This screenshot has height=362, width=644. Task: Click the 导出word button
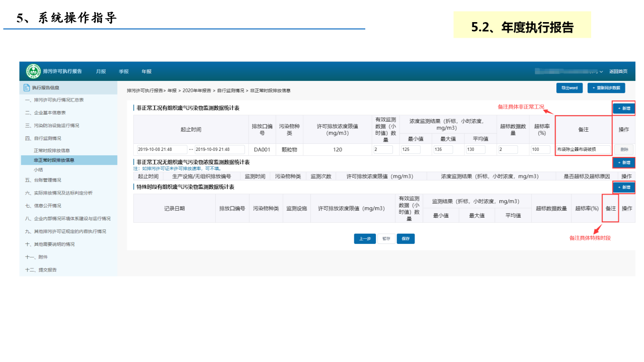(569, 88)
